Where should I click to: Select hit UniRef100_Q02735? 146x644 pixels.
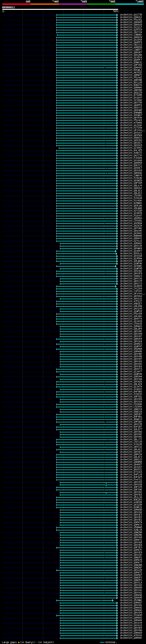pyautogui.click(x=131, y=15)
